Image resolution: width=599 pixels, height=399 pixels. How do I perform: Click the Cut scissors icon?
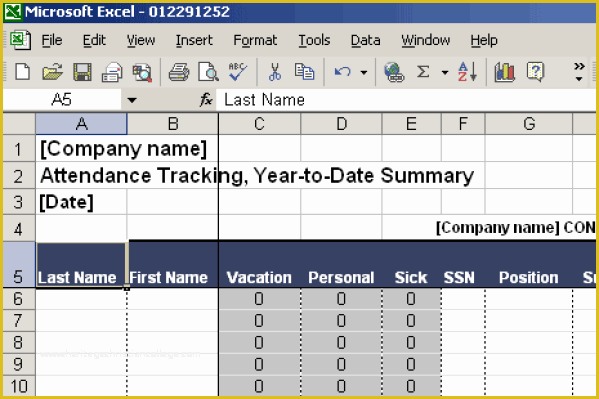274,71
